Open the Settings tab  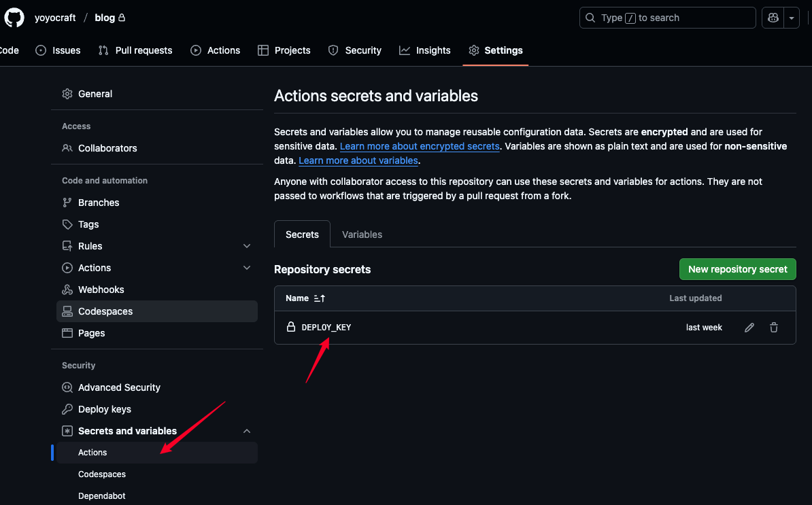pyautogui.click(x=496, y=50)
